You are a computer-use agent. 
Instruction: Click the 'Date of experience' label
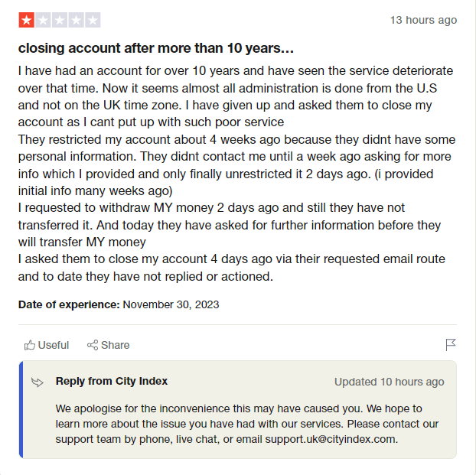69,304
